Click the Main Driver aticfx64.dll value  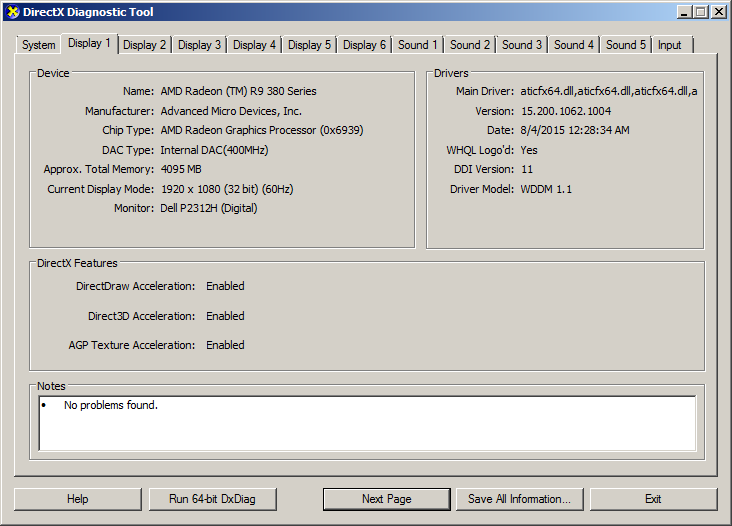click(x=609, y=91)
